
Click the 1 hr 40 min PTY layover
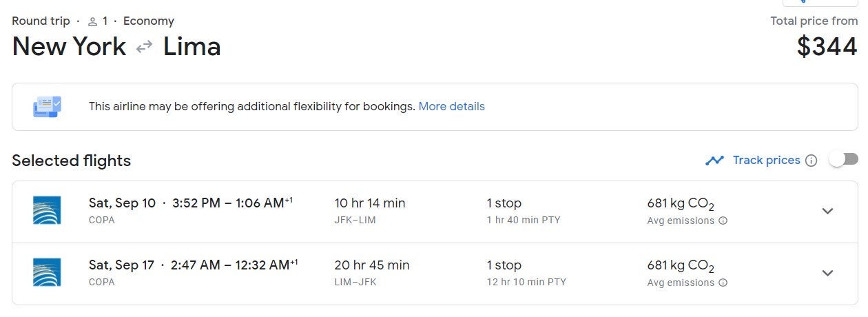pyautogui.click(x=523, y=221)
